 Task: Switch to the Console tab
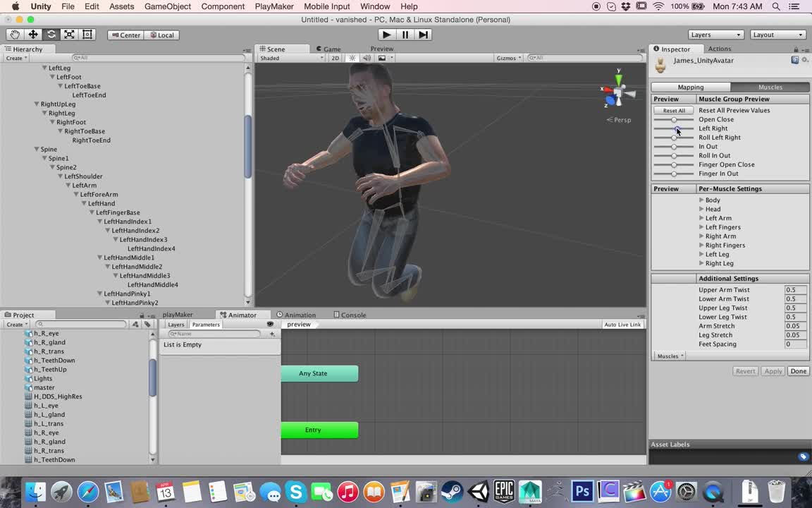(350, 315)
